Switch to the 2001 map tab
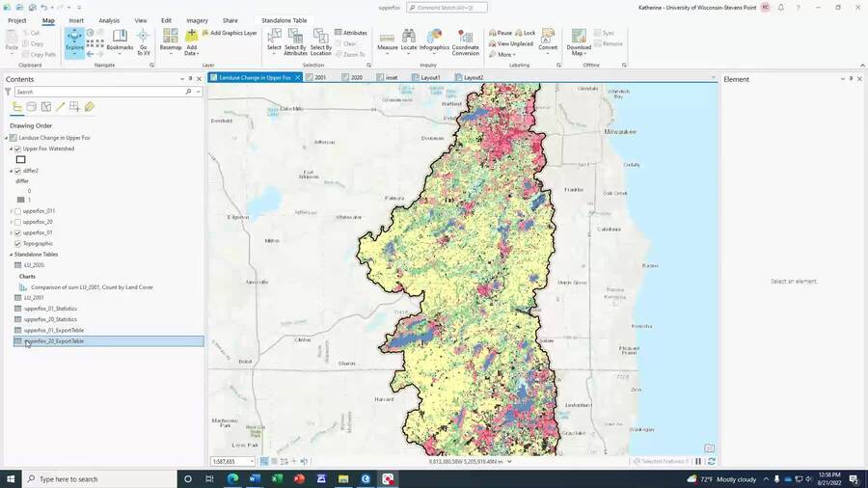The image size is (868, 488). pos(316,77)
